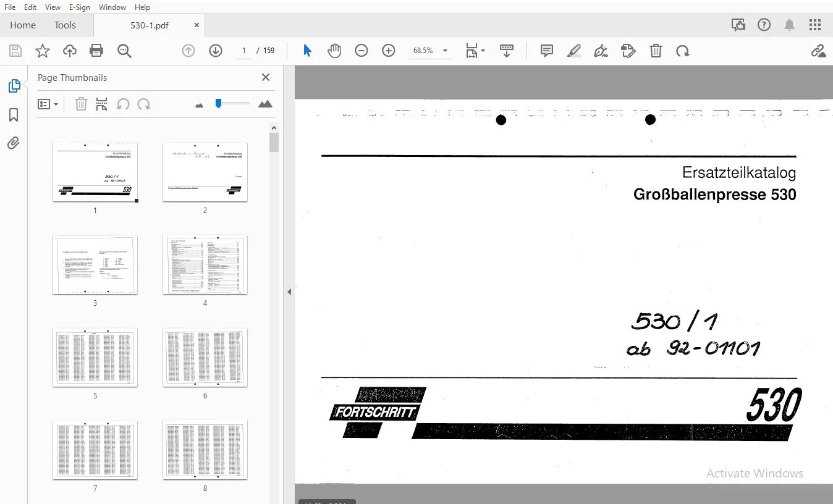Open the View menu
The height and width of the screenshot is (504, 833).
53,7
